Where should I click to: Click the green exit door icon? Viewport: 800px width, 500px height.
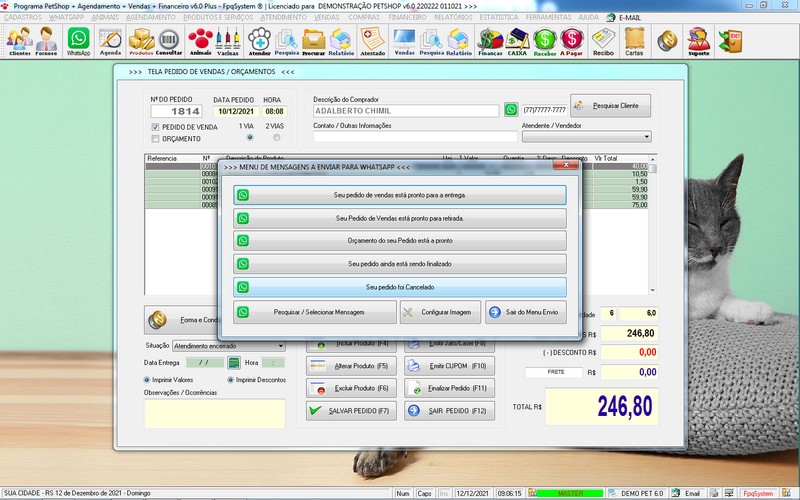click(730, 41)
